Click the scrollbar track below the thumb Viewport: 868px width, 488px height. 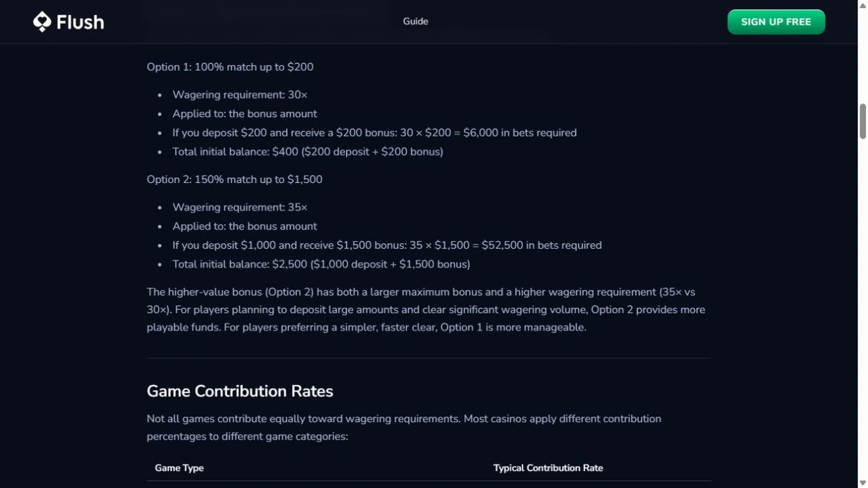click(863, 305)
